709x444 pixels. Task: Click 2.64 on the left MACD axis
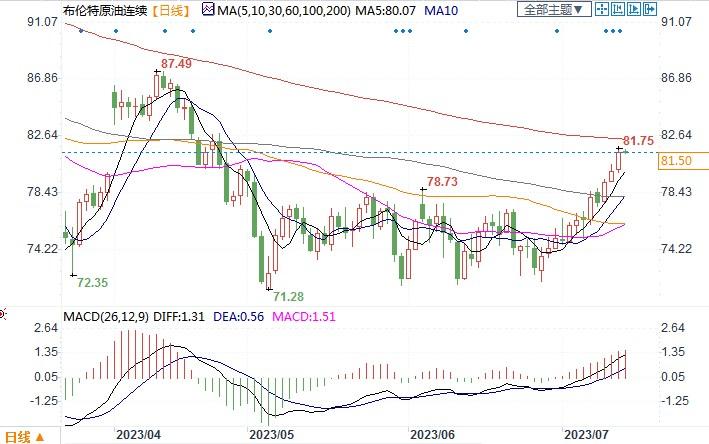47,328
